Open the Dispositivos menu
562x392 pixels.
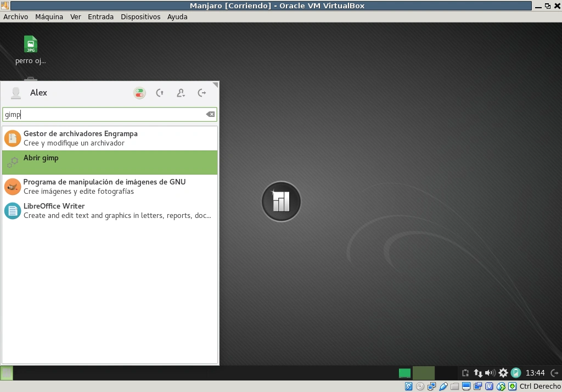pyautogui.click(x=140, y=16)
